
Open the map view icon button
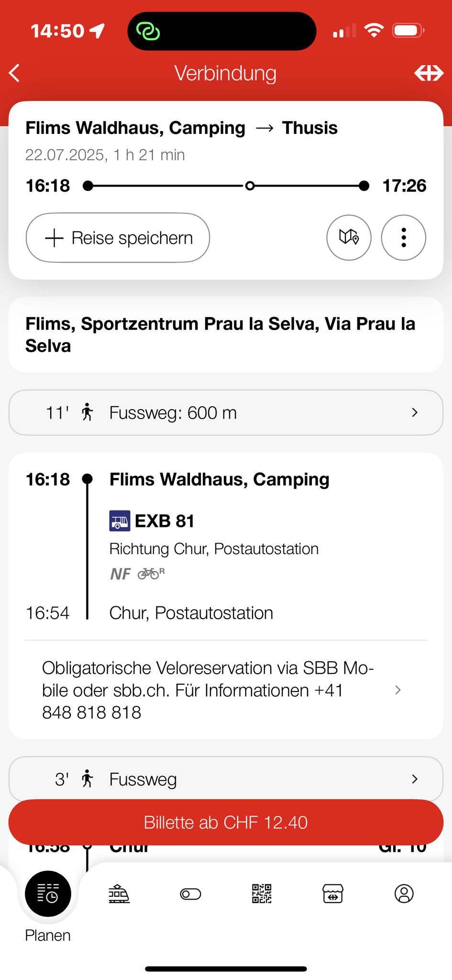pos(349,237)
